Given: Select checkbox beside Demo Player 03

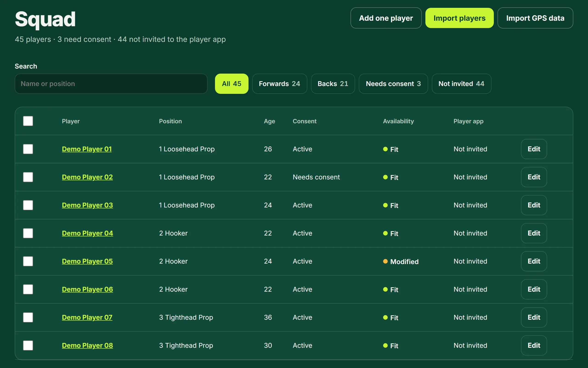Looking at the screenshot, I should click(x=28, y=205).
